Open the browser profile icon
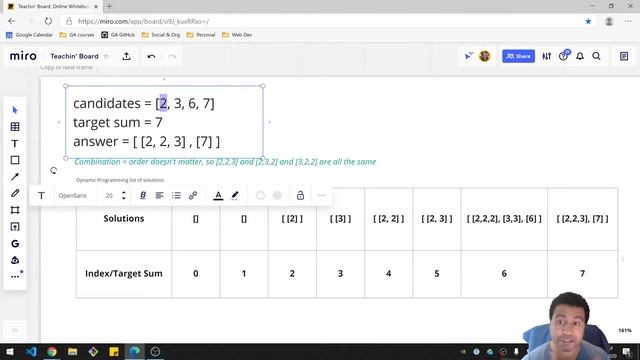The width and height of the screenshot is (640, 360). [609, 21]
